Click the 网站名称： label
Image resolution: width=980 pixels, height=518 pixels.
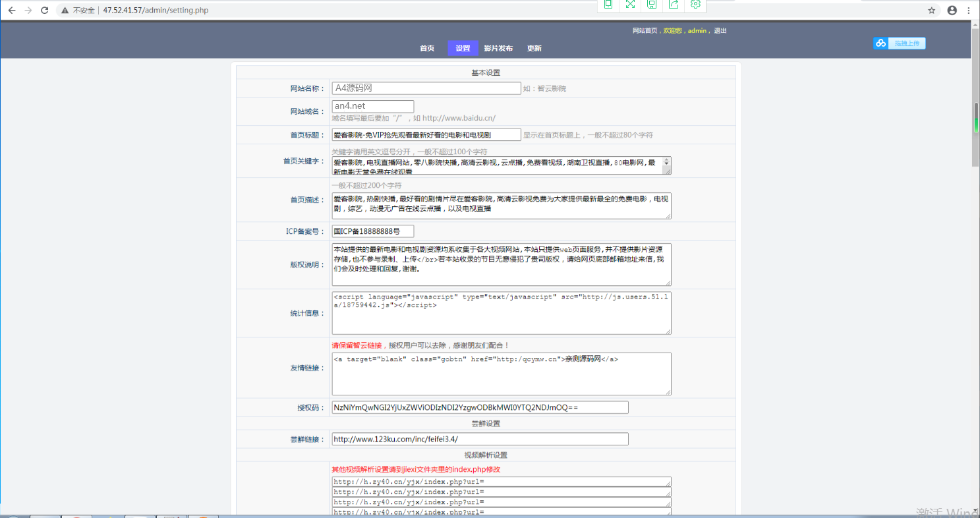click(x=307, y=88)
